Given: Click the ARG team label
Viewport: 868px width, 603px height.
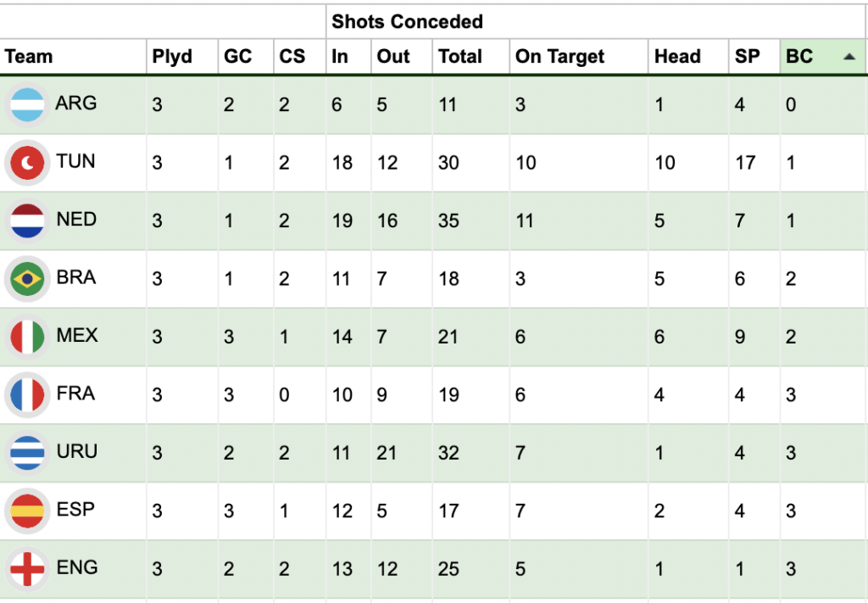Looking at the screenshot, I should [x=75, y=104].
